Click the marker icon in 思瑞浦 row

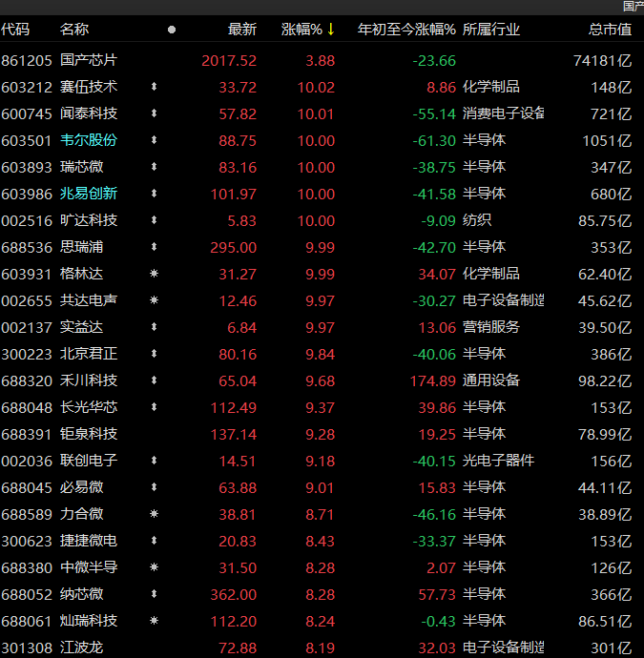tap(154, 247)
